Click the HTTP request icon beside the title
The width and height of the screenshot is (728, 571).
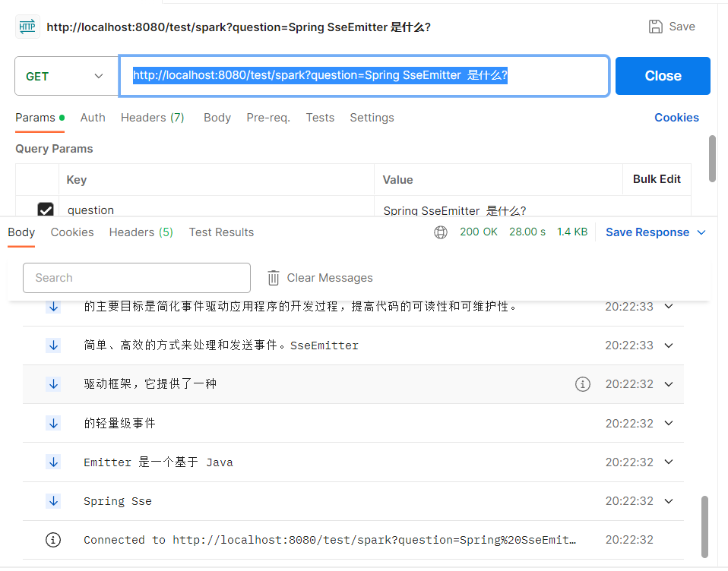pyautogui.click(x=27, y=27)
